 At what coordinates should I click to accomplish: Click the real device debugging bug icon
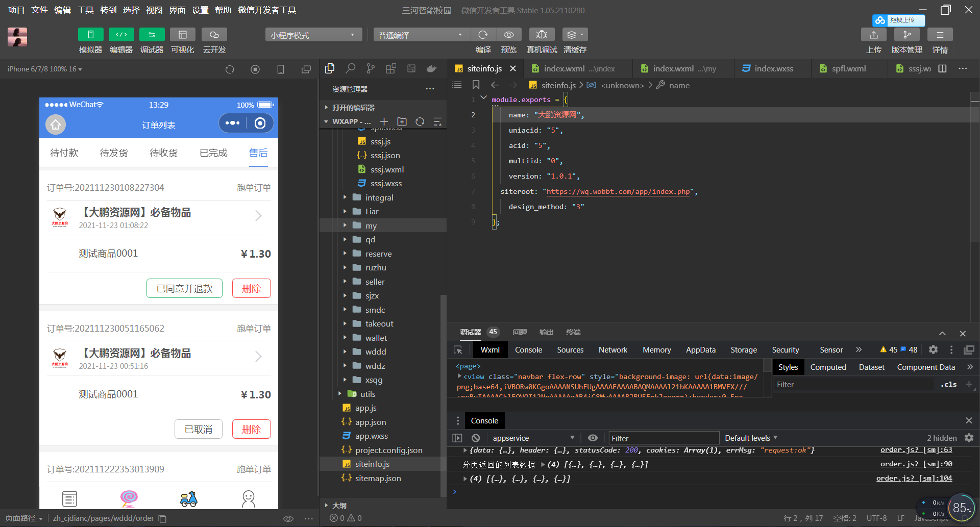click(542, 35)
